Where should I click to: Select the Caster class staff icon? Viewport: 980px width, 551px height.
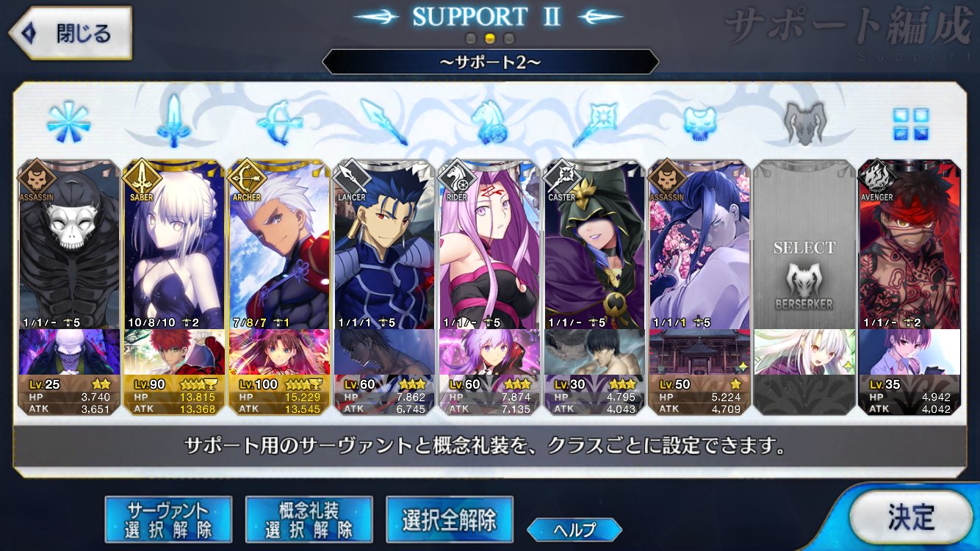coord(594,122)
